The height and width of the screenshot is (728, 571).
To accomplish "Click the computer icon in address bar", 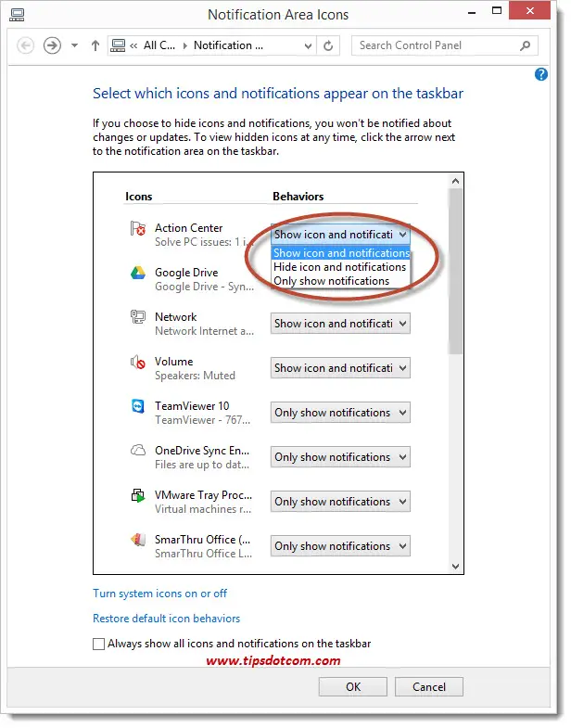I will [x=118, y=45].
